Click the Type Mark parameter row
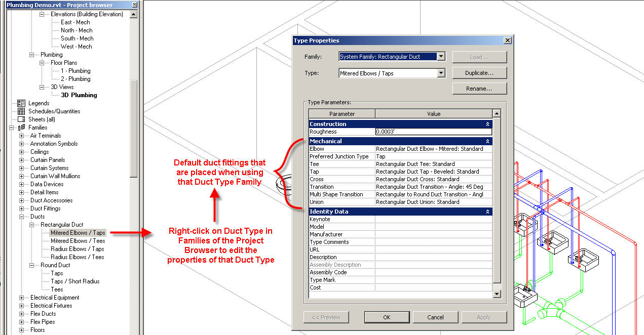Viewport: 644px width, 335px height. coord(400,280)
